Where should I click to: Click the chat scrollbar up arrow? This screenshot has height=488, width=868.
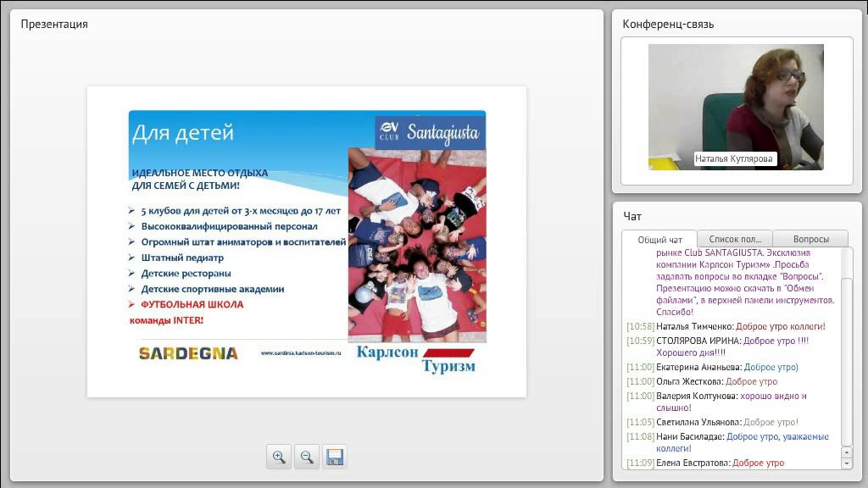click(x=847, y=452)
